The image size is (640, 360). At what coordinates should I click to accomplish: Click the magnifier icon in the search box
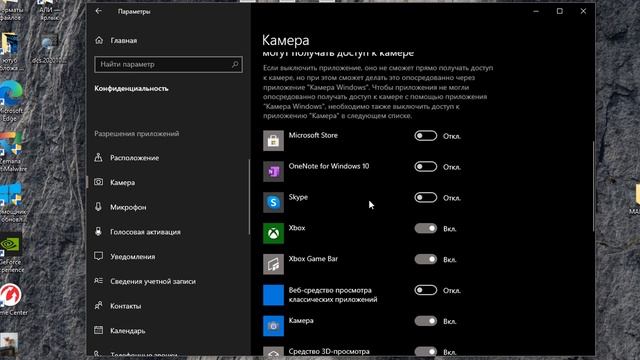coord(235,64)
